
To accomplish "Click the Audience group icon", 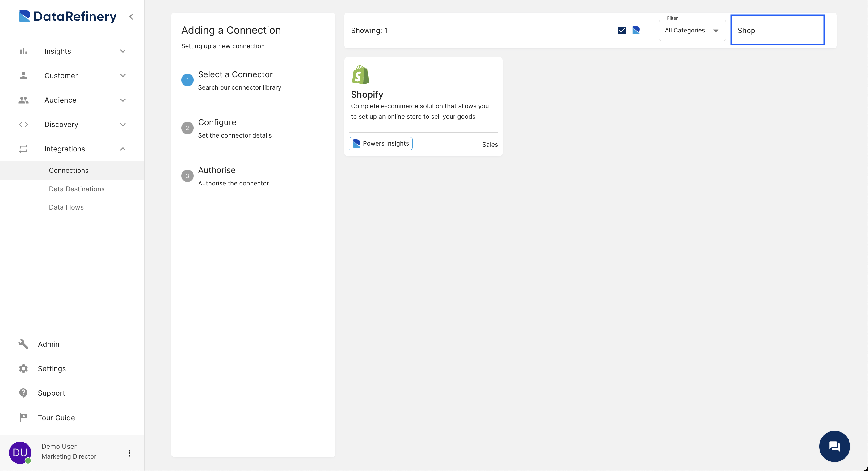I will point(23,100).
